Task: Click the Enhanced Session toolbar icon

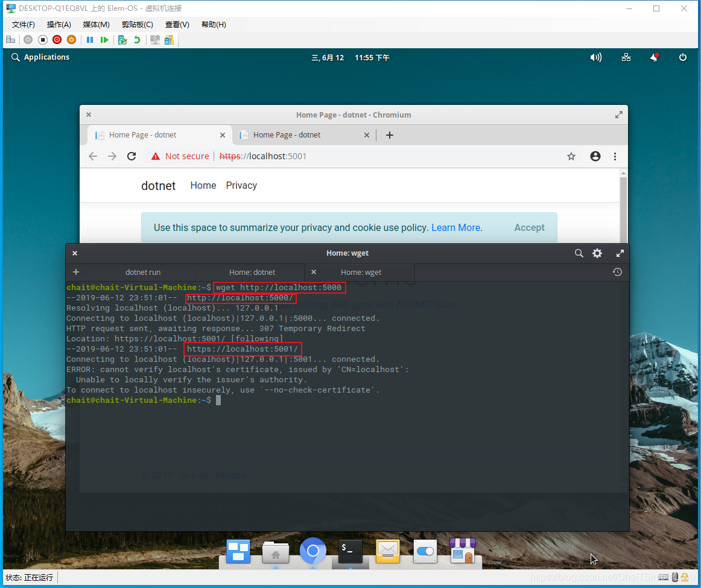Action: pos(154,40)
